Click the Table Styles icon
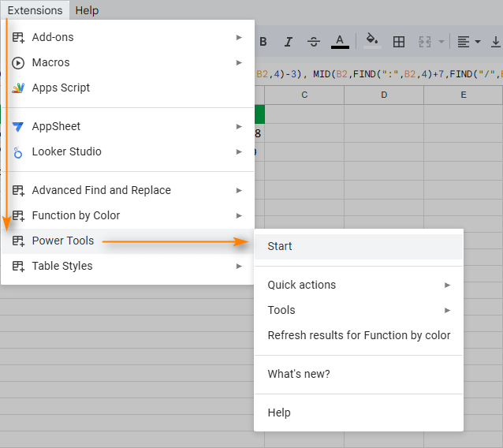503x448 pixels. click(18, 266)
